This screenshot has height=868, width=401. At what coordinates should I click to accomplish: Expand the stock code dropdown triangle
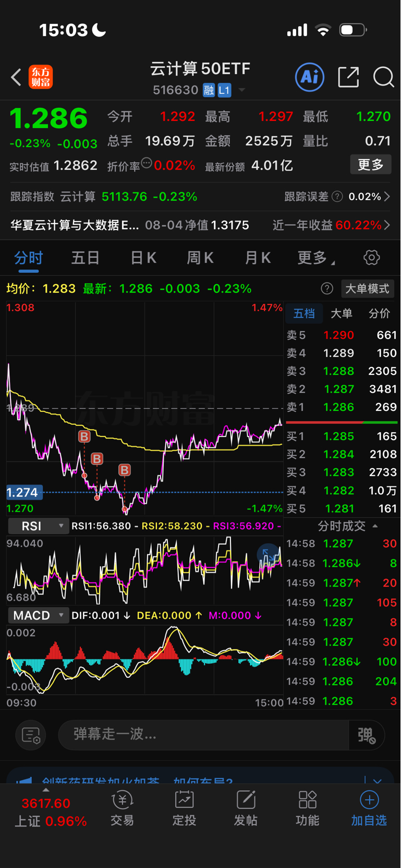coord(242,90)
